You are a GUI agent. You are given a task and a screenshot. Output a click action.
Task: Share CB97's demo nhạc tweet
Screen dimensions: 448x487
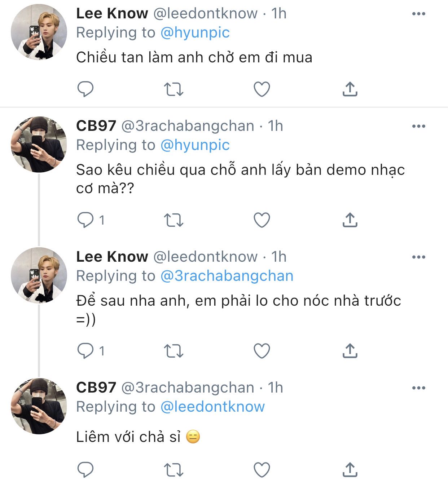coord(350,220)
